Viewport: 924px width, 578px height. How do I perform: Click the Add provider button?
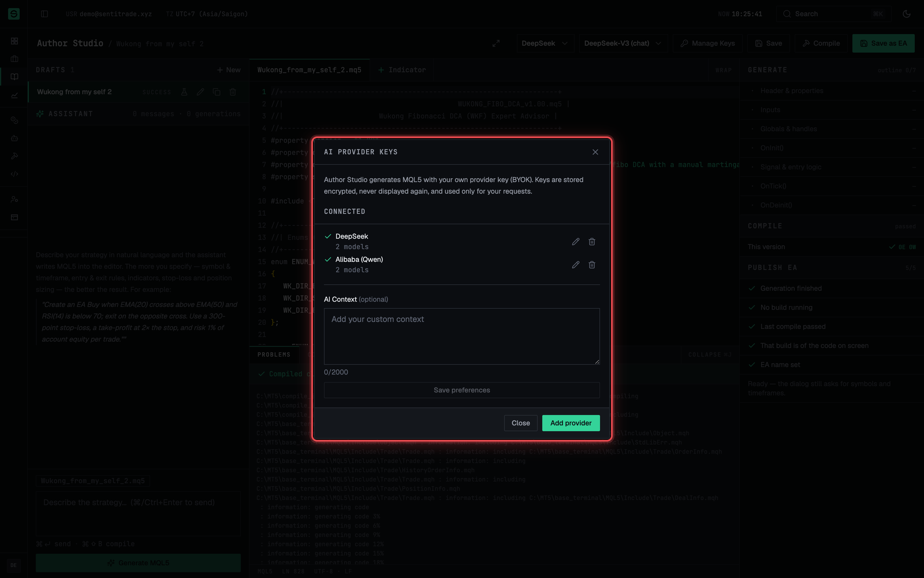[x=571, y=423]
